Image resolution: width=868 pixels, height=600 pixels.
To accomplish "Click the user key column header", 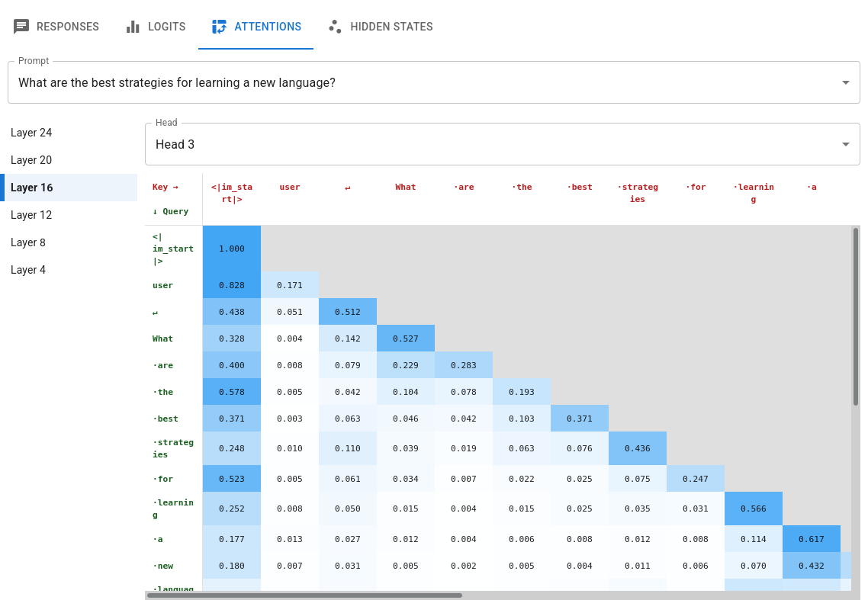I will [x=290, y=187].
